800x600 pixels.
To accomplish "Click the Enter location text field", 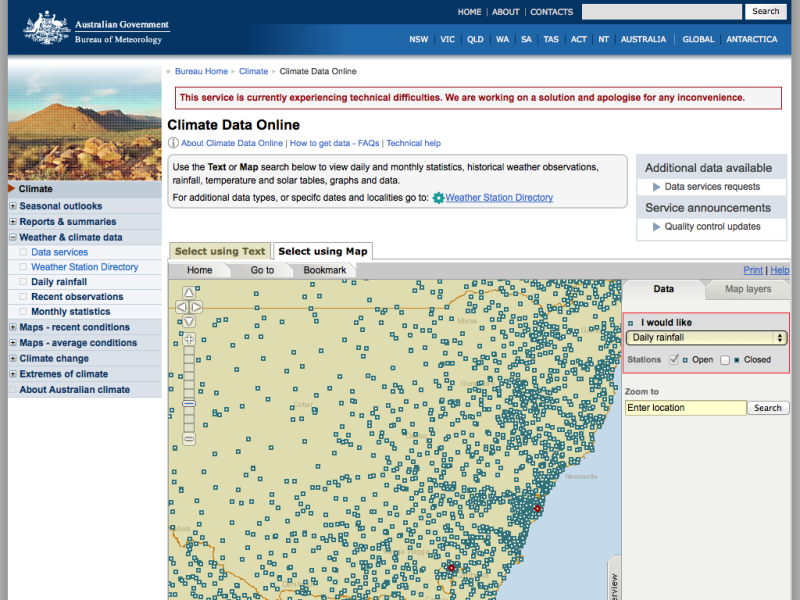I will click(x=685, y=408).
